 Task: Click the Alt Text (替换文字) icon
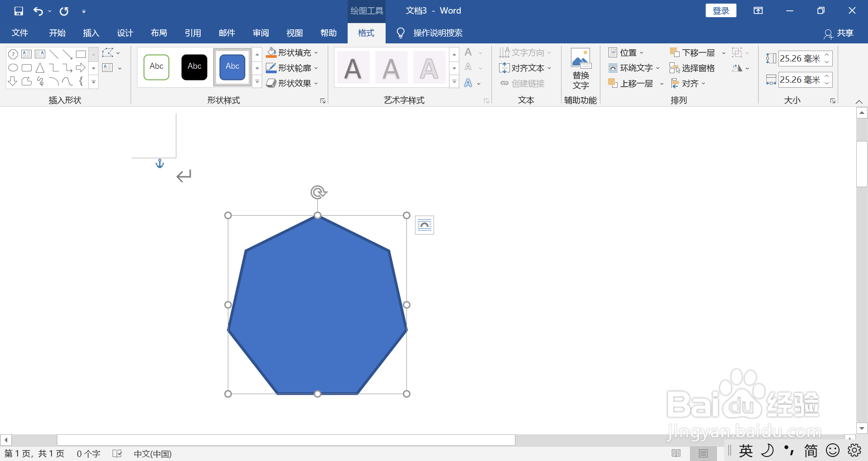pos(580,69)
